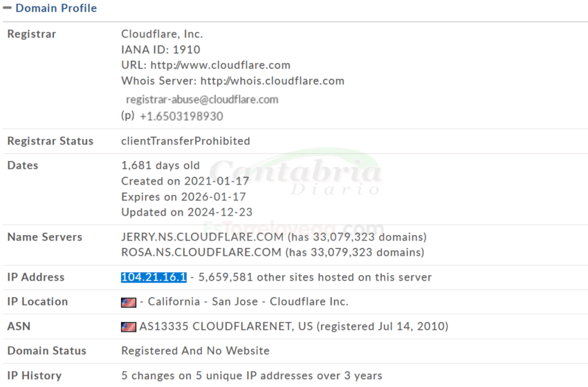Click the Updated on 2024-12-23 date
Viewport: 588px width, 387px height.
(187, 212)
